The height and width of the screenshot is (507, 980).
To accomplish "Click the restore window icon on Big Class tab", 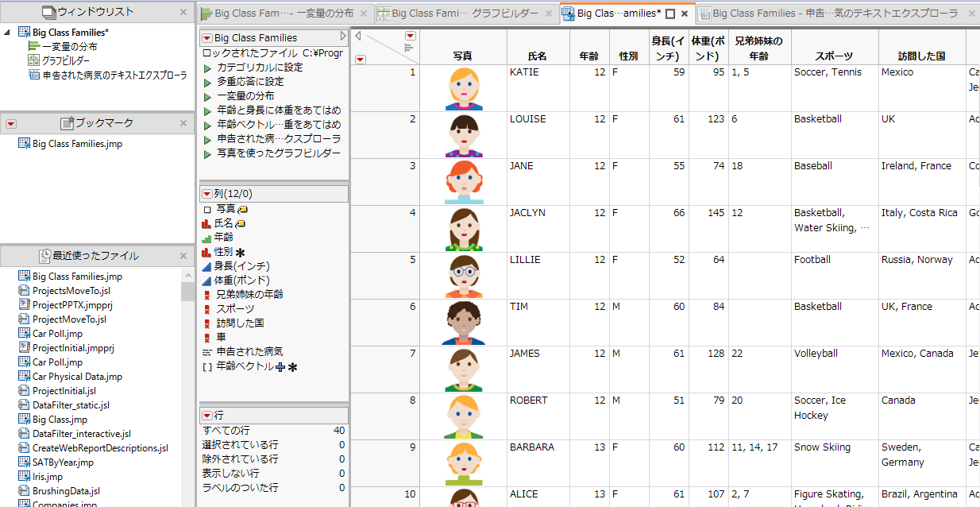I will (669, 14).
